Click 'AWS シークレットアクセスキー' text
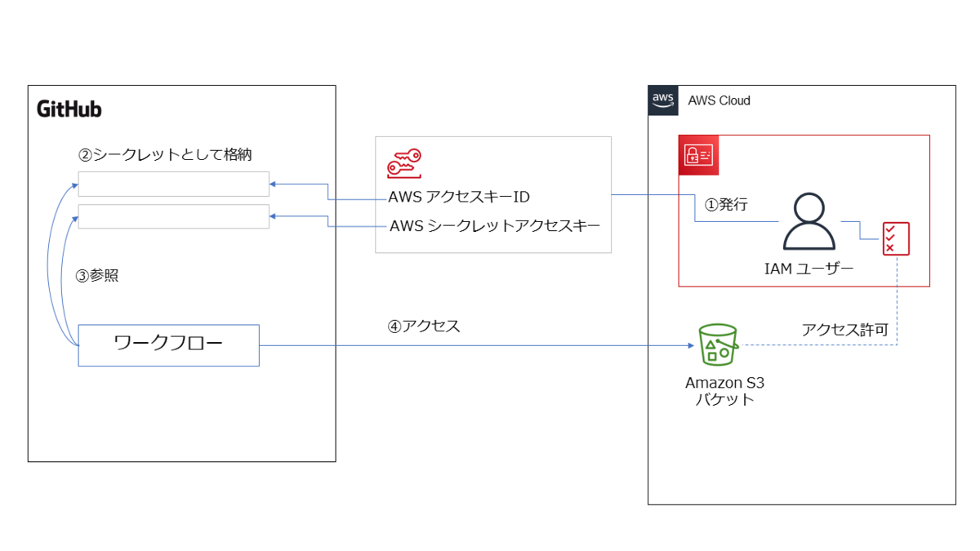This screenshot has width=980, height=551. coord(495,226)
